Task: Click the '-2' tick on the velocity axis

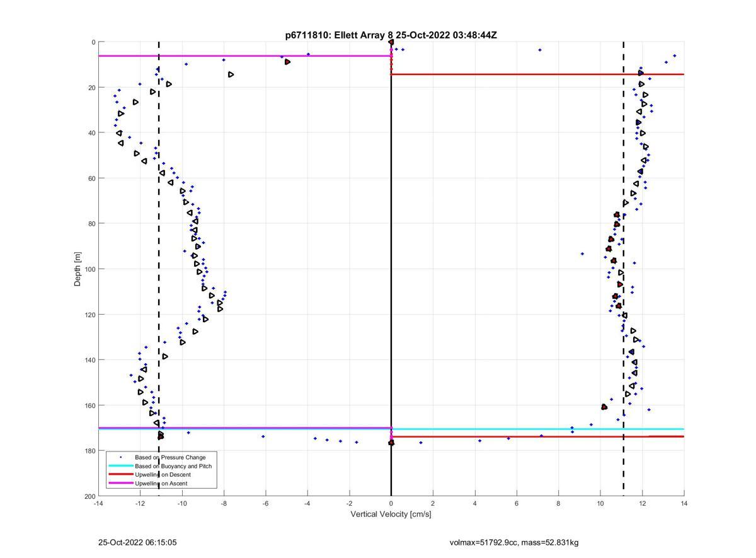Action: click(349, 503)
